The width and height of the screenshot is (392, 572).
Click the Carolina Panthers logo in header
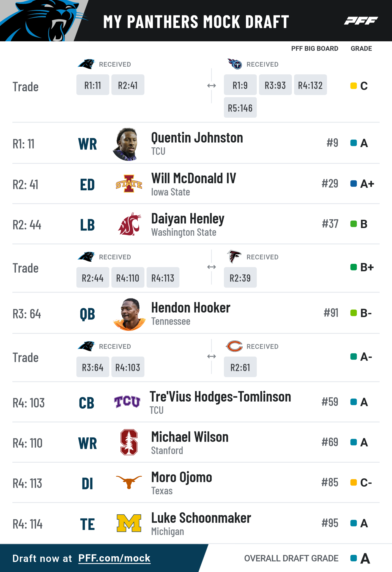pyautogui.click(x=44, y=21)
